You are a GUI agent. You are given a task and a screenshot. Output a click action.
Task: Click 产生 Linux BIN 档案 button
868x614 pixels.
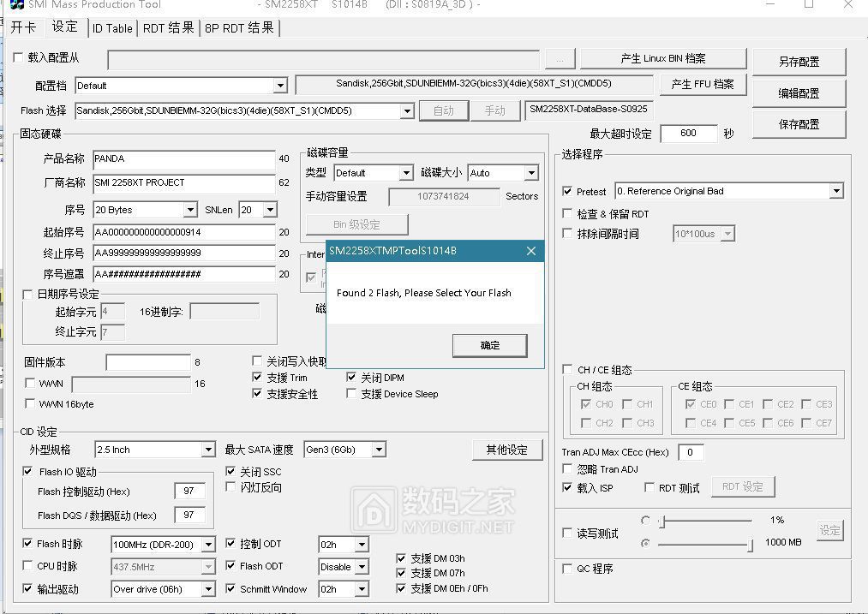663,58
